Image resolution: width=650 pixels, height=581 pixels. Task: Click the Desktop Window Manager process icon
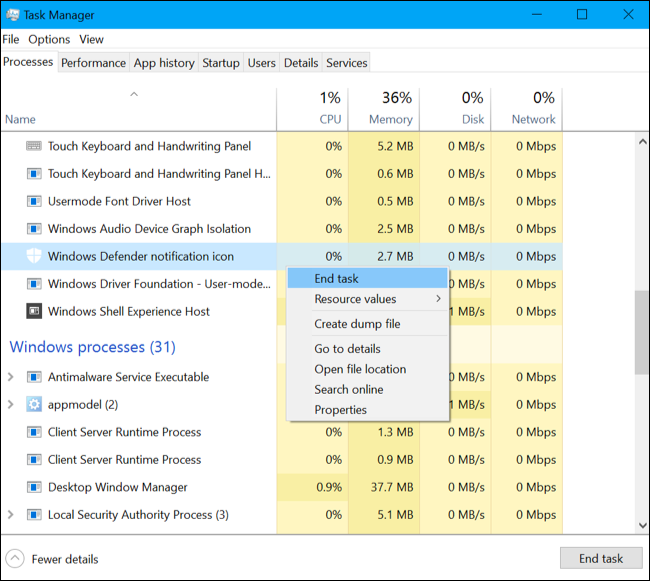[x=33, y=487]
